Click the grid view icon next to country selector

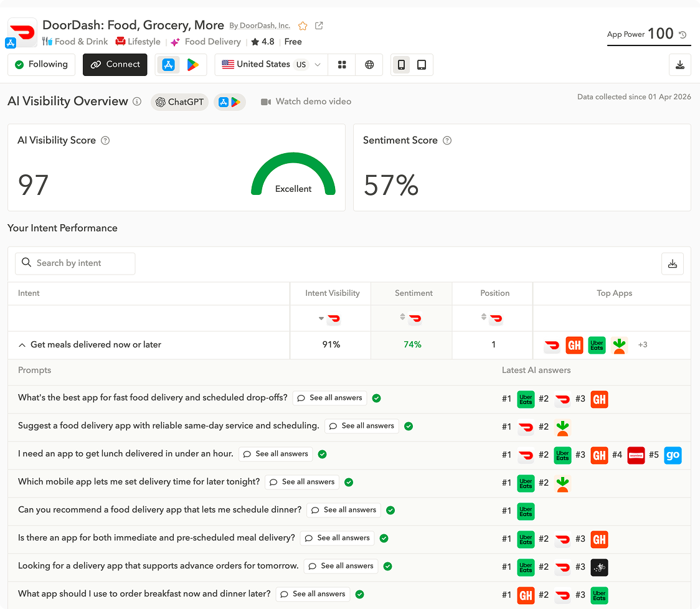[x=342, y=65]
